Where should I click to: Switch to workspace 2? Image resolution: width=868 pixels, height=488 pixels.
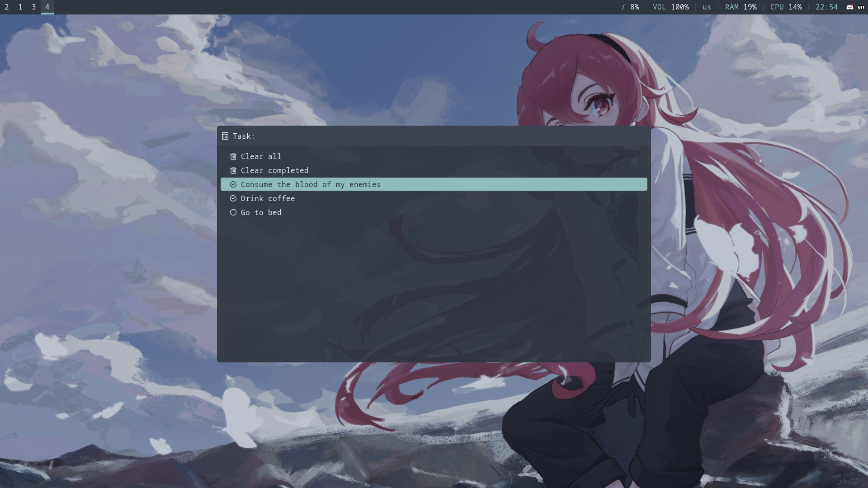click(x=7, y=7)
